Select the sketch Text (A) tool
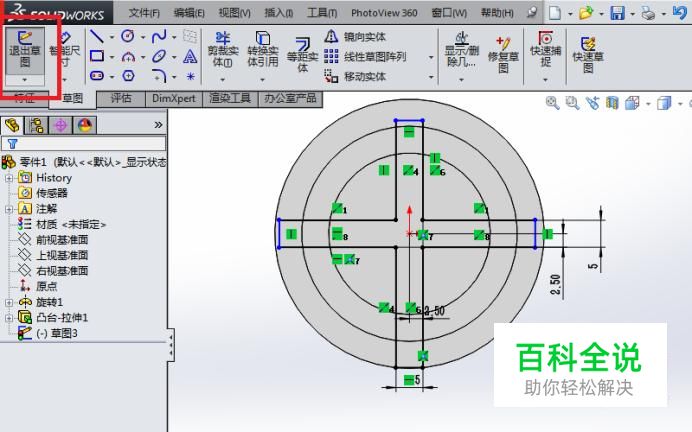The width and height of the screenshot is (692, 432). click(x=190, y=56)
